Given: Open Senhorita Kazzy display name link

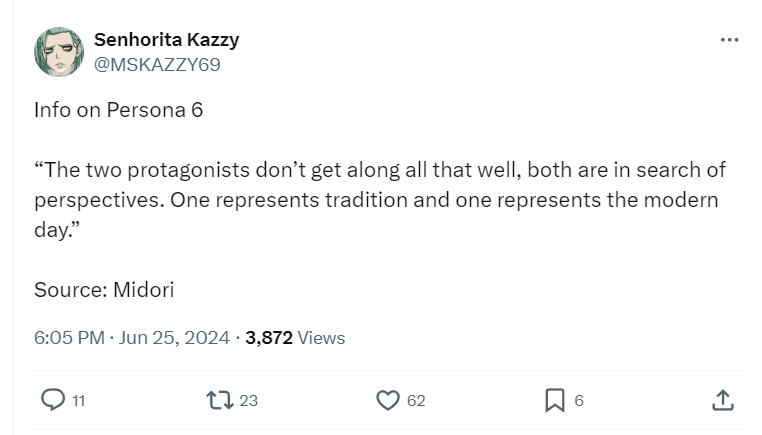Looking at the screenshot, I should tap(167, 40).
